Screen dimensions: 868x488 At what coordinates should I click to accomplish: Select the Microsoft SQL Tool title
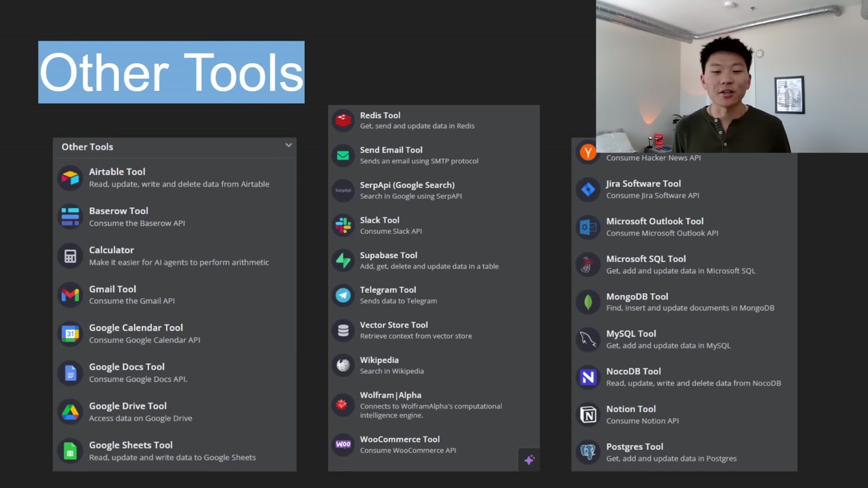[x=646, y=259]
